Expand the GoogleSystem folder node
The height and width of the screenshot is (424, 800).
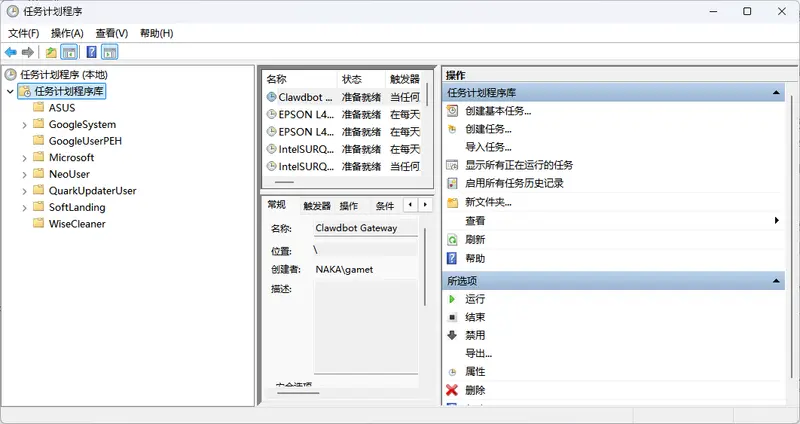(24, 125)
